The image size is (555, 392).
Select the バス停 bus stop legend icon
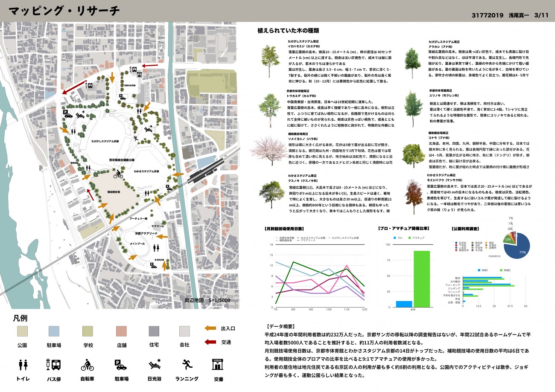tap(53, 365)
